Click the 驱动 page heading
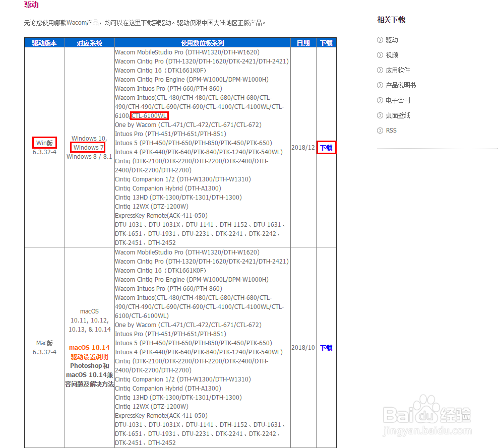 [x=31, y=5]
